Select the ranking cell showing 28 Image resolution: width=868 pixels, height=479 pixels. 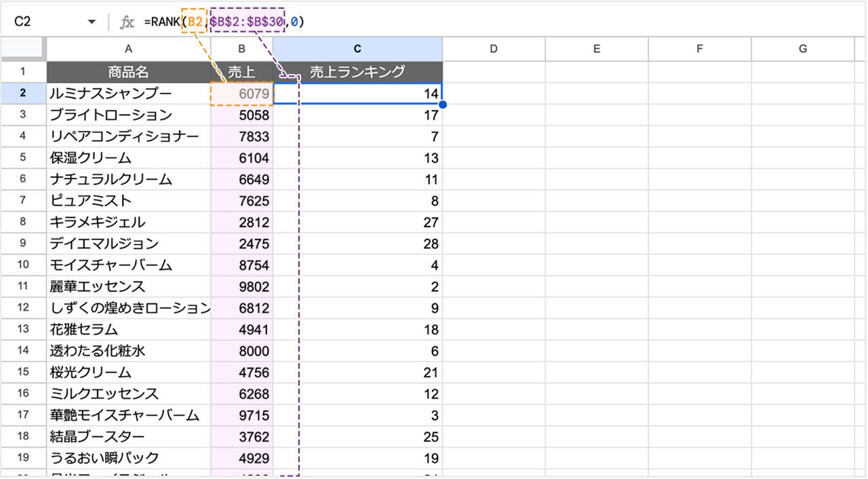(x=357, y=244)
